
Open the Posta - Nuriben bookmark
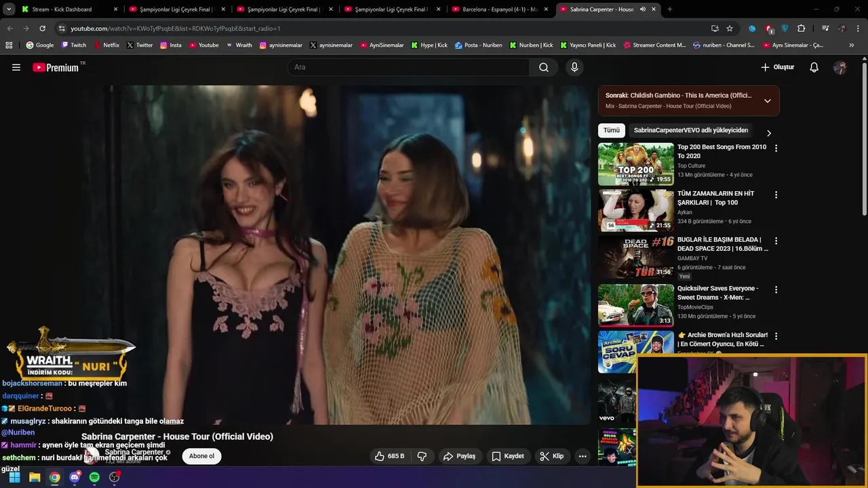tap(479, 45)
